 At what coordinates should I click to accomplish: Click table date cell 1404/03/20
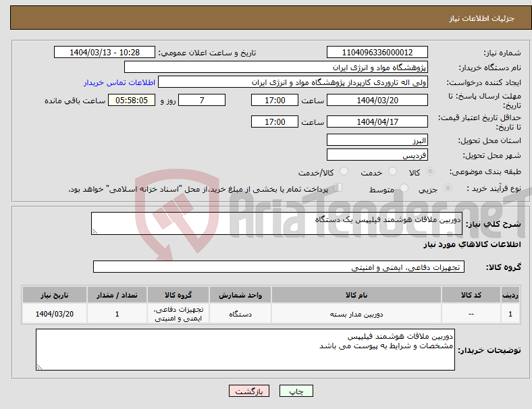point(55,314)
